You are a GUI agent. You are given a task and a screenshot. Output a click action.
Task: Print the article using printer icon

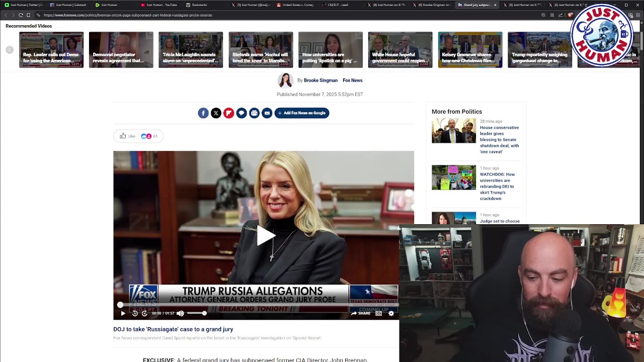(254, 113)
